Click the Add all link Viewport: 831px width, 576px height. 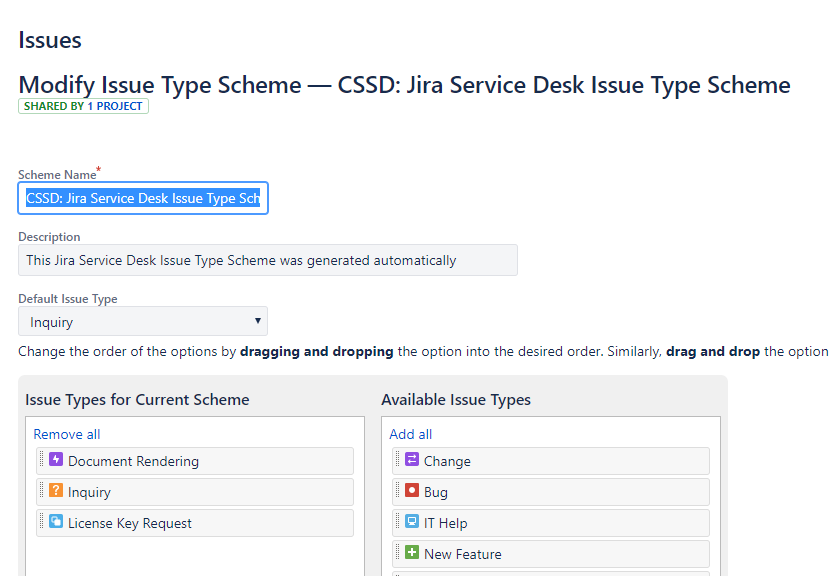(411, 434)
